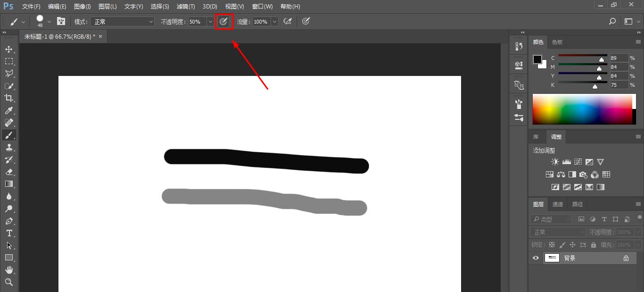Open the 流量 flow slider arrow
Viewport: 644px width, 292px height.
coord(274,22)
